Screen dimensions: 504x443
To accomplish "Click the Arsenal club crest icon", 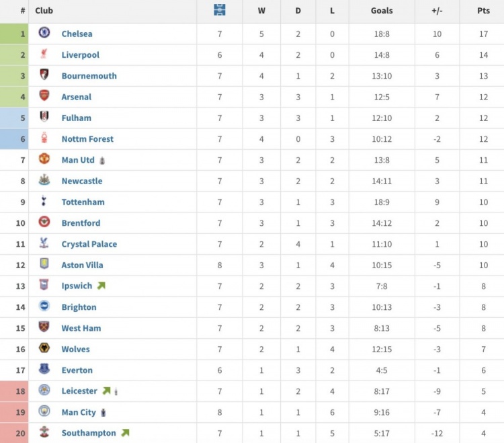I will pyautogui.click(x=44, y=96).
